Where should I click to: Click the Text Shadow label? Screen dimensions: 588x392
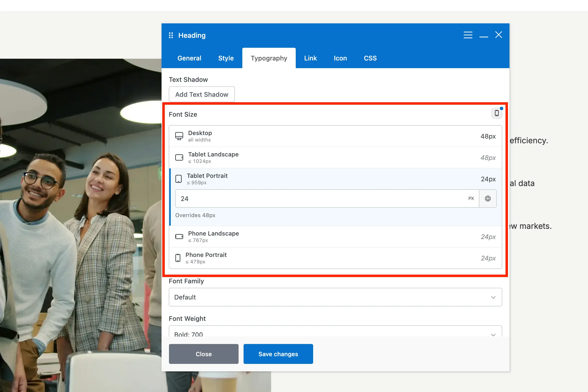(188, 80)
